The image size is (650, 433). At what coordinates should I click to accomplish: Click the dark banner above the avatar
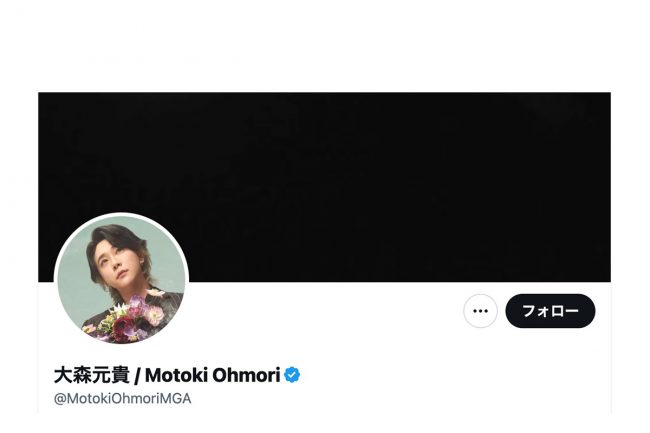coord(324,187)
